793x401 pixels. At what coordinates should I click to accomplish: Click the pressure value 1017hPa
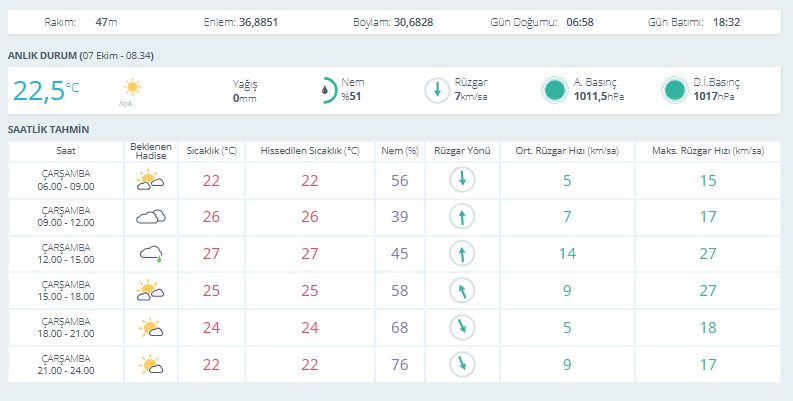pos(714,96)
